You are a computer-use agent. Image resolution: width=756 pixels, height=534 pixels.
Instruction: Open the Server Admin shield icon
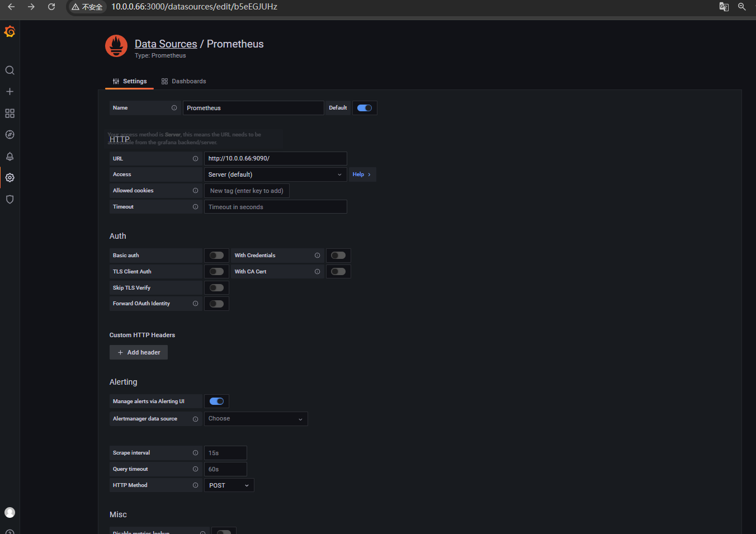pos(10,200)
